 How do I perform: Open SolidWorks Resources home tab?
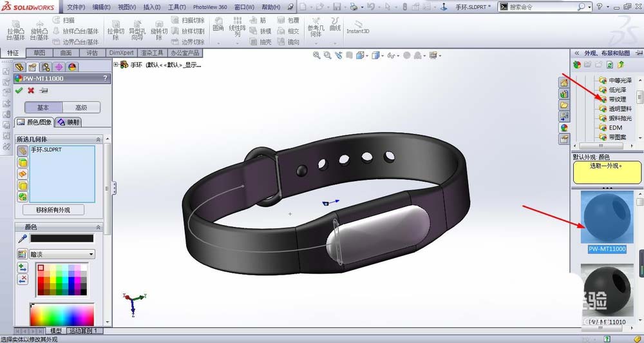click(564, 83)
